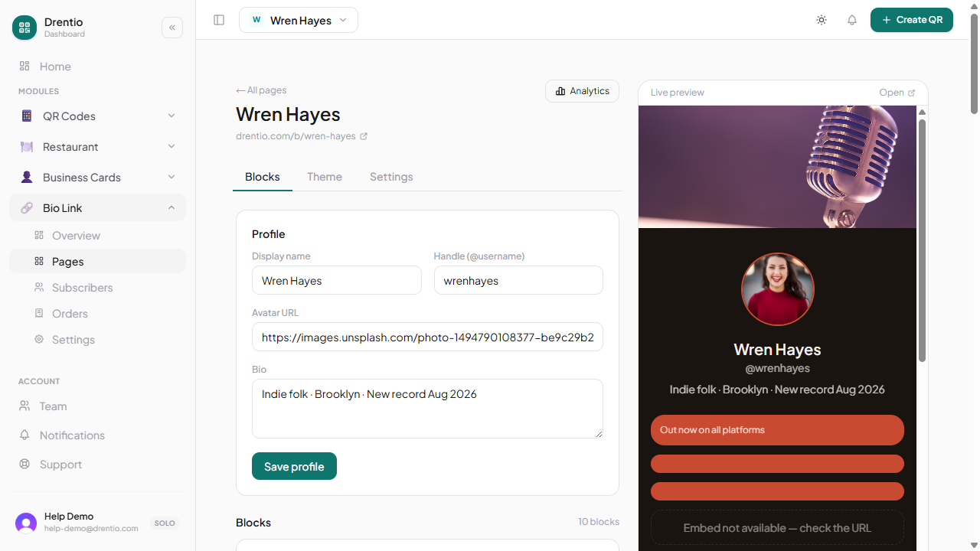Click the Bio Link Settings gear icon
The width and height of the screenshot is (980, 551).
39,340
